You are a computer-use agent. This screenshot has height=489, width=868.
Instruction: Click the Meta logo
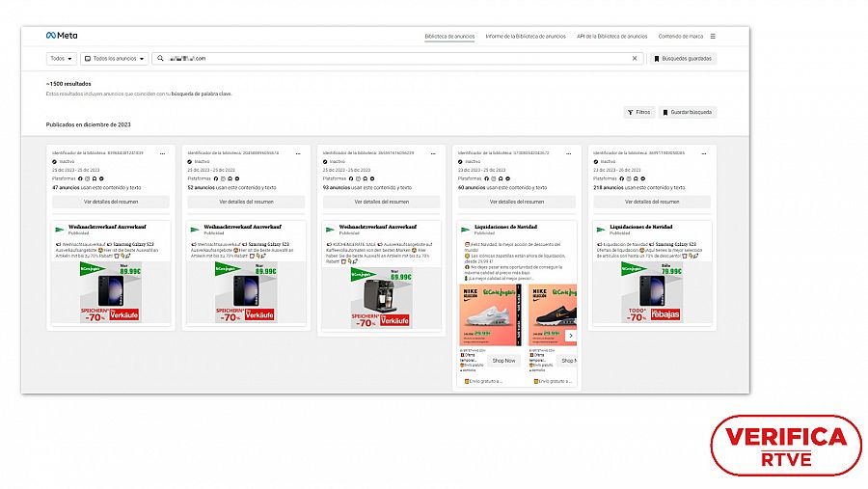coord(62,36)
